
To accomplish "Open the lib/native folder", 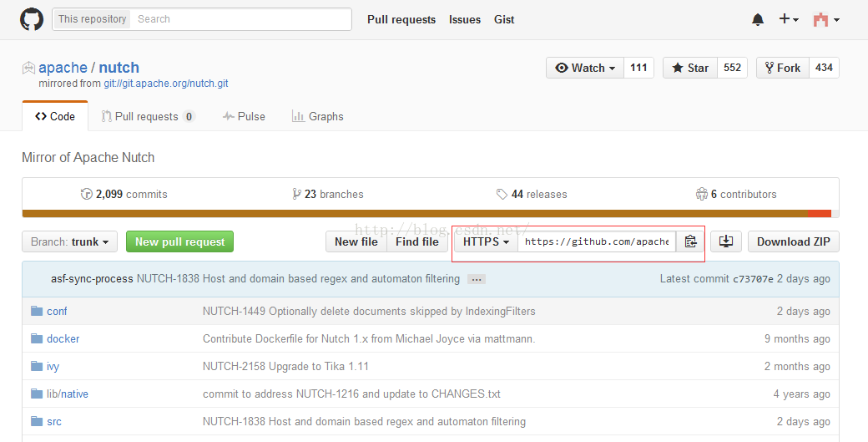I will [x=68, y=394].
